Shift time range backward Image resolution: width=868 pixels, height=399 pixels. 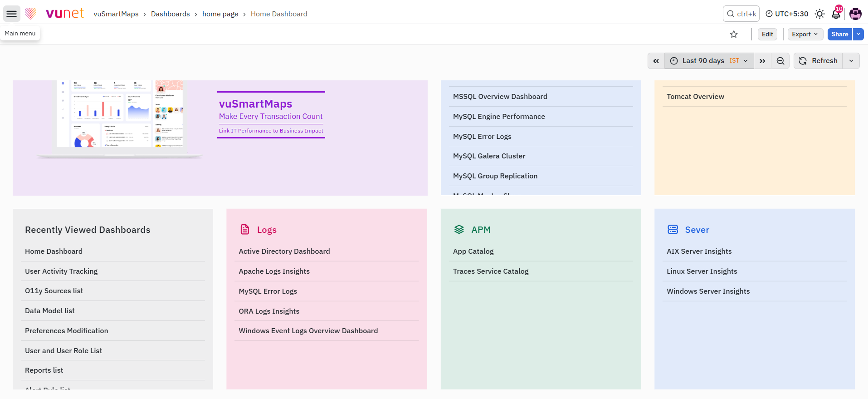pyautogui.click(x=656, y=61)
